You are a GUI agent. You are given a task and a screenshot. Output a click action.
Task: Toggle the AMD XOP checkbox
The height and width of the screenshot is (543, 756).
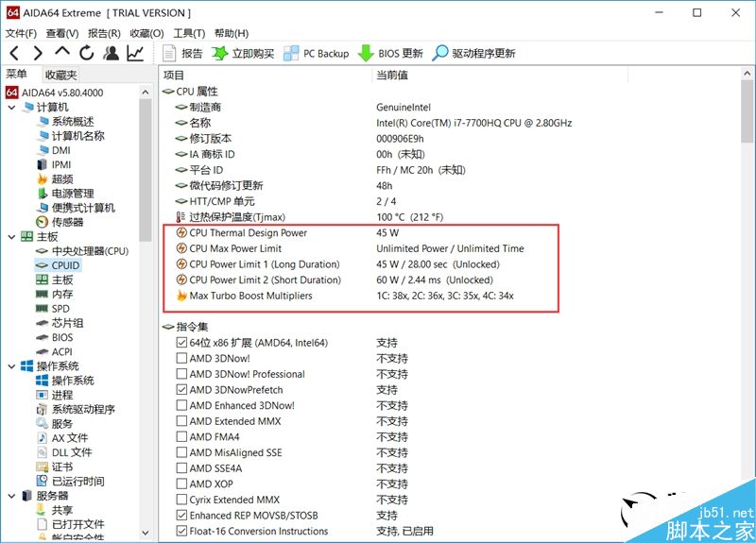(x=181, y=484)
